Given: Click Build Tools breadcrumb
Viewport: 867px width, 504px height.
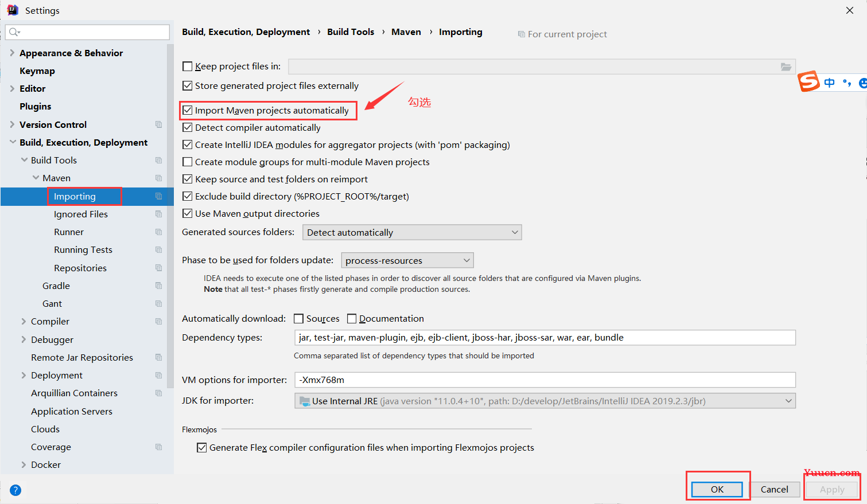Looking at the screenshot, I should click(351, 32).
